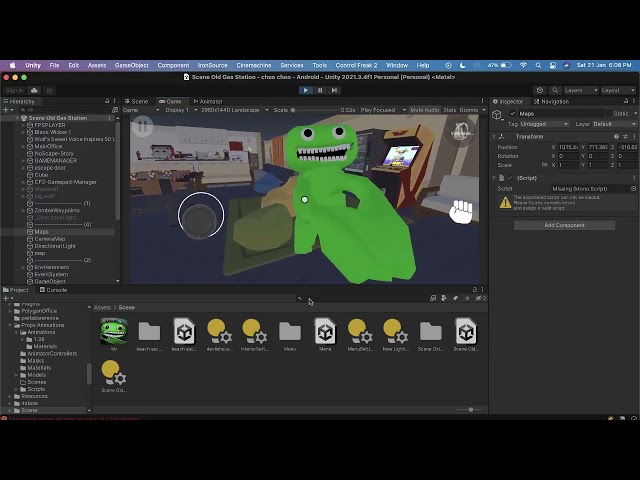The image size is (640, 480).
Task: Click the in-game pause icon
Action: pos(142,126)
